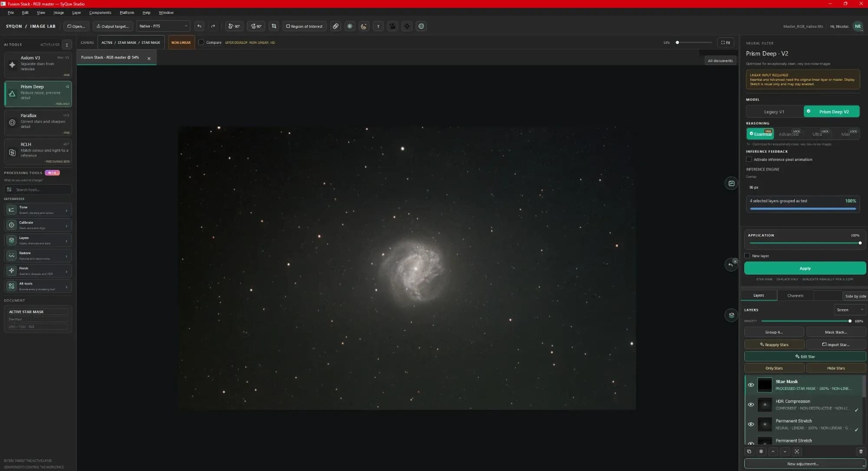Click the Hide Stars button
Image resolution: width=868 pixels, height=471 pixels.
(x=836, y=368)
